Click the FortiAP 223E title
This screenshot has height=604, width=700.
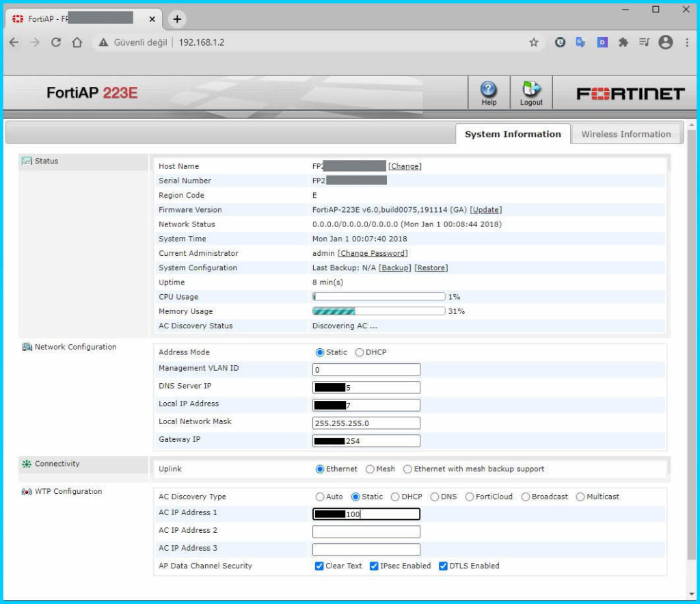(92, 93)
